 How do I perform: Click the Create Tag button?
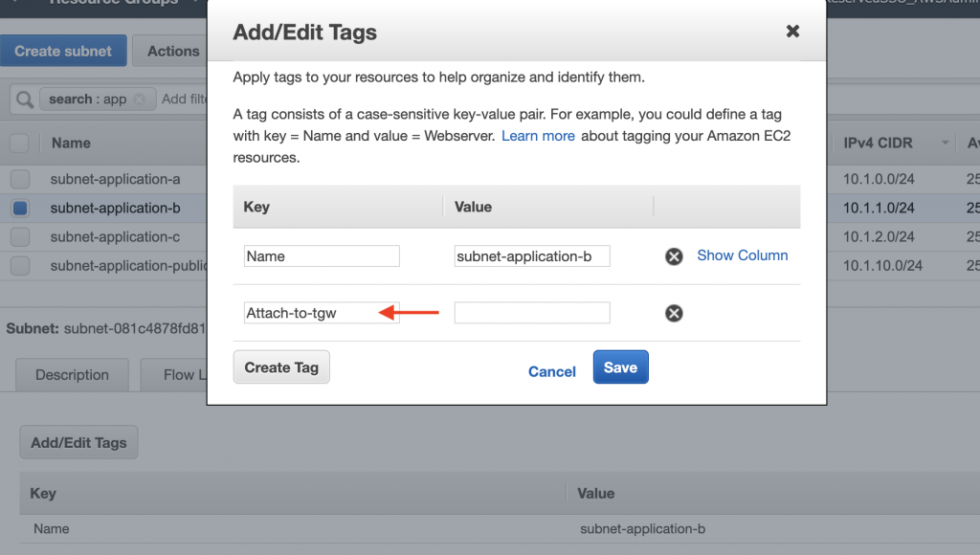(x=280, y=366)
